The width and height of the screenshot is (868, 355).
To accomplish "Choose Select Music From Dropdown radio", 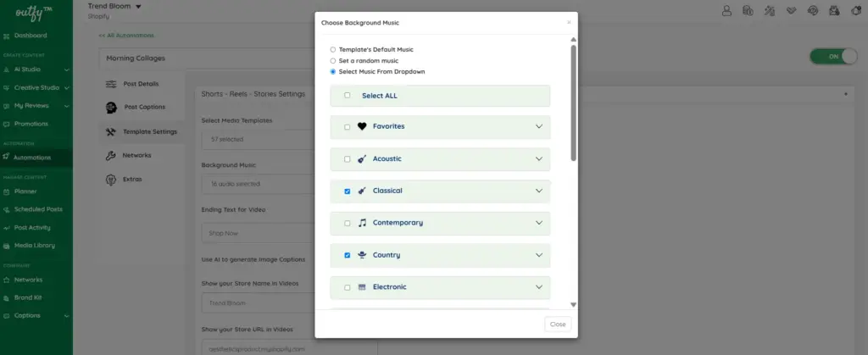I will coord(332,72).
